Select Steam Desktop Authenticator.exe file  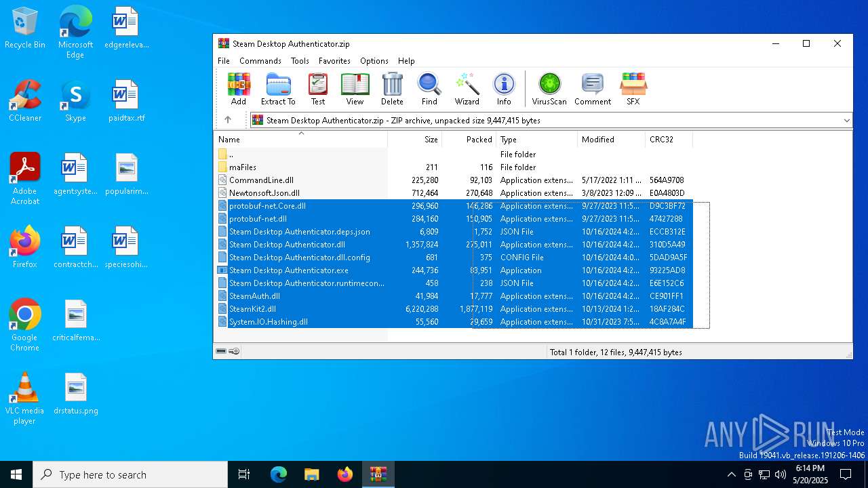point(454,270)
